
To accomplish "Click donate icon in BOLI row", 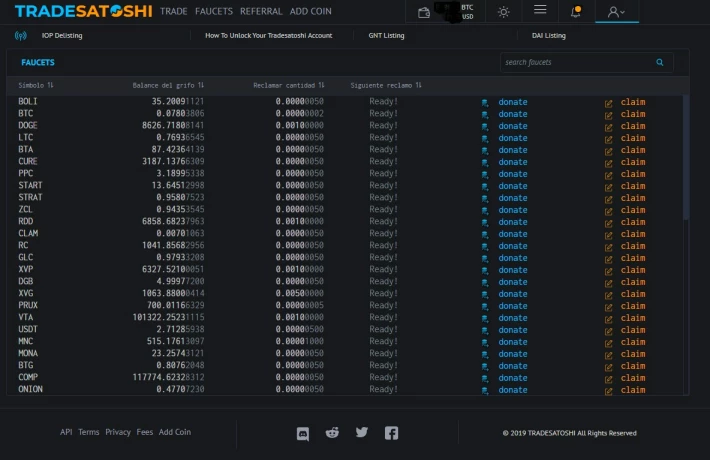I will (485, 103).
